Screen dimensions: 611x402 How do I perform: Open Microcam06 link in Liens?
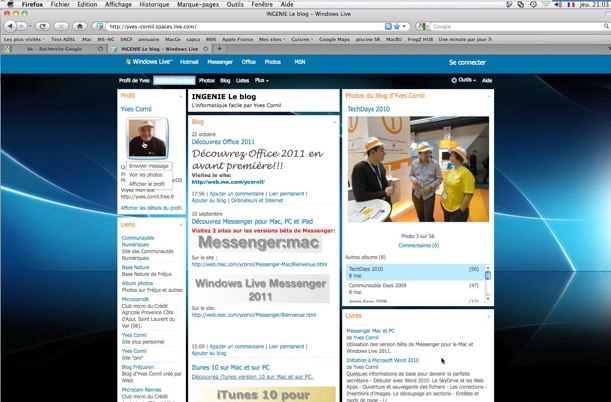(x=135, y=299)
